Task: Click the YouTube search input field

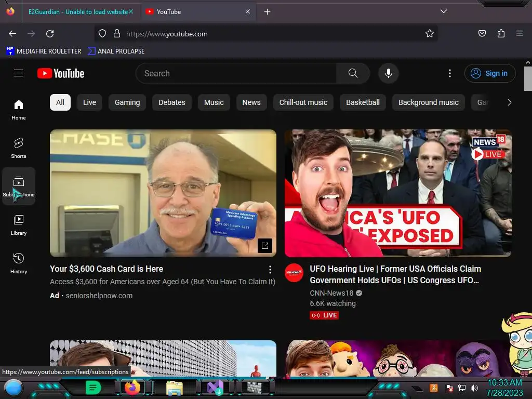Action: click(236, 73)
